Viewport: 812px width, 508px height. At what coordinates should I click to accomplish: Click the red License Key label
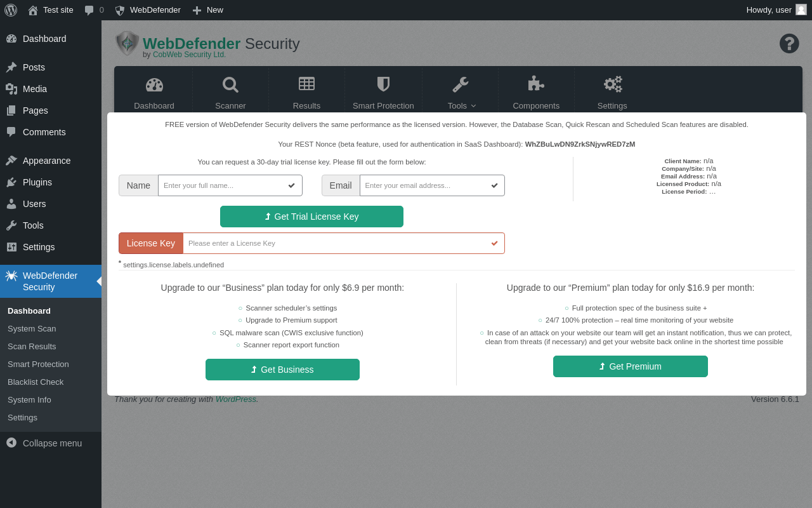coord(151,243)
